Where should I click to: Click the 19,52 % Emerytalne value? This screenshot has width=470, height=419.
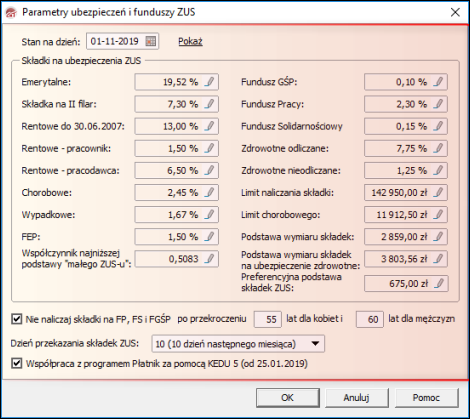(180, 82)
